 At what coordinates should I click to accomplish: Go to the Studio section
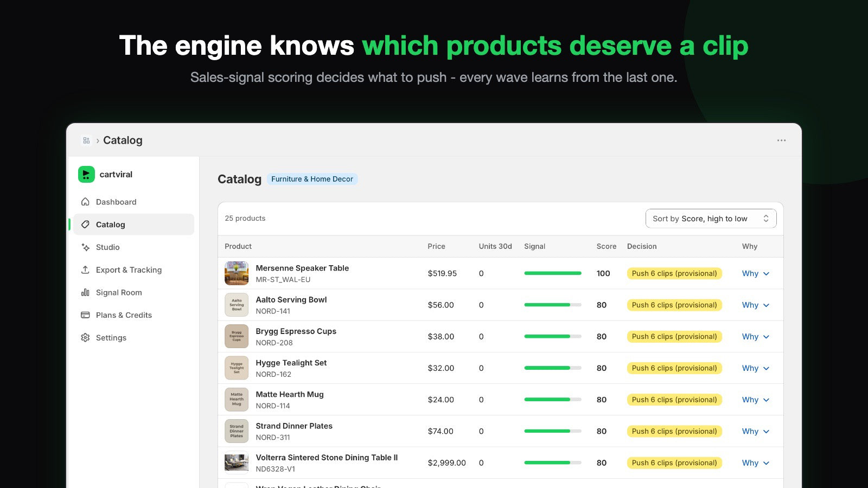coord(133,247)
